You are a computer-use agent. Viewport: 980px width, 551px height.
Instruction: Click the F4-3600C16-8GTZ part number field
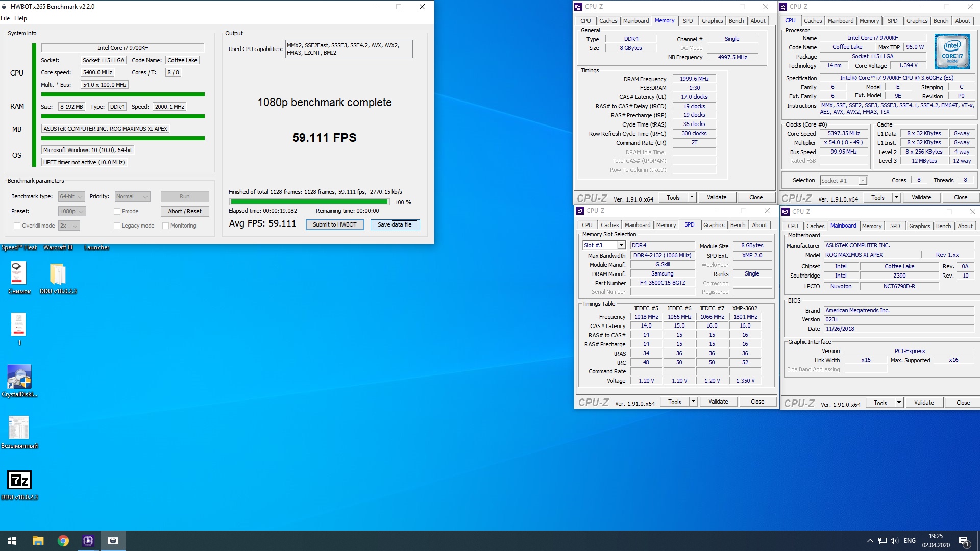[x=663, y=283]
